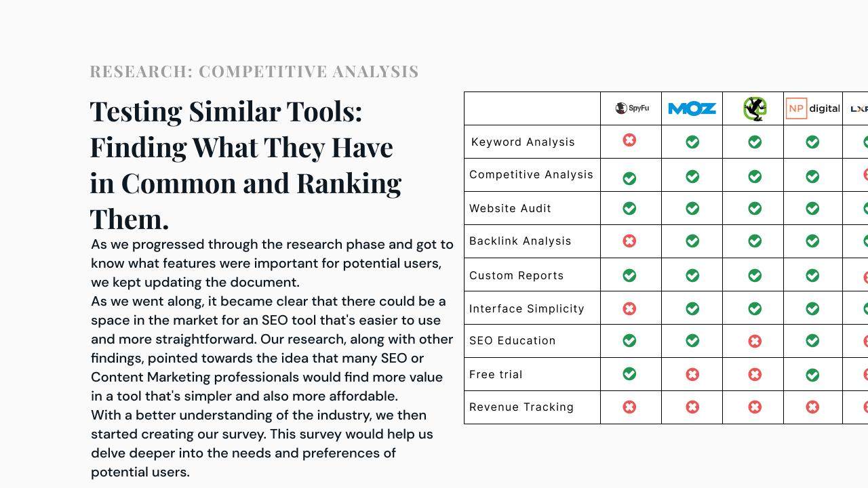Screen dimensions: 868x488
Task: Click the red X for Screaming Frog SEO Education
Action: click(755, 341)
